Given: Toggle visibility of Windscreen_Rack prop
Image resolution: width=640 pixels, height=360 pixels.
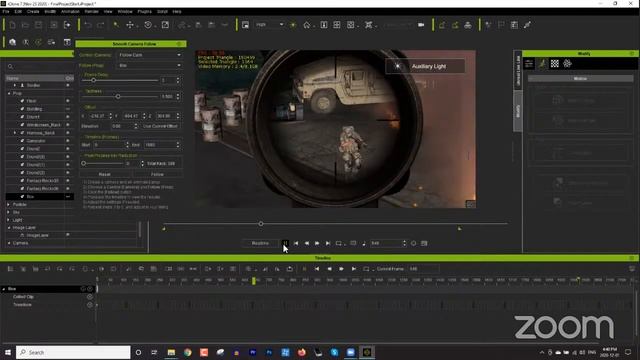Looking at the screenshot, I should pyautogui.click(x=68, y=125).
